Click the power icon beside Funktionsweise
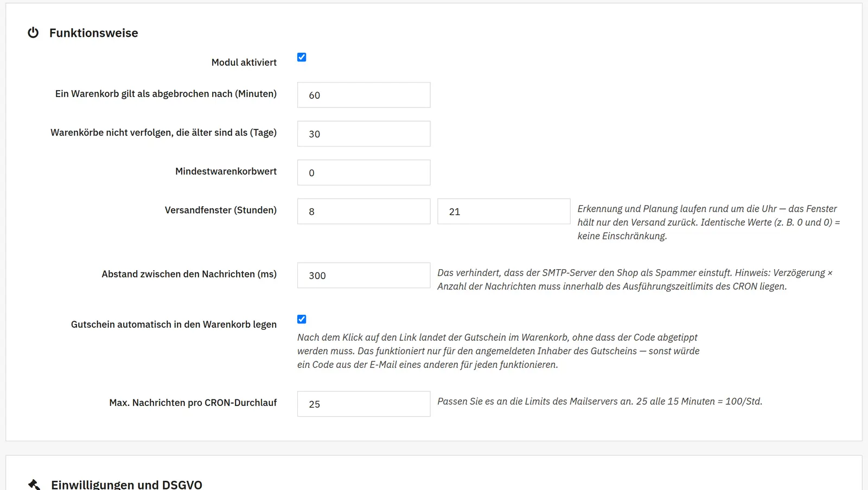868x490 pixels. click(33, 33)
